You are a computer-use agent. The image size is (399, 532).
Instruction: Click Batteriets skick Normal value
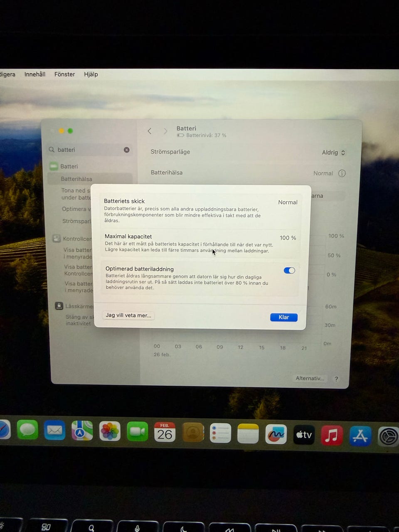288,202
